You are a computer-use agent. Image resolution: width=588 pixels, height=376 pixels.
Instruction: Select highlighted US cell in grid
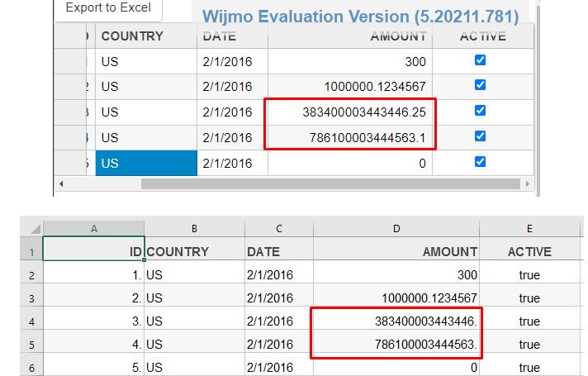pyautogui.click(x=146, y=164)
